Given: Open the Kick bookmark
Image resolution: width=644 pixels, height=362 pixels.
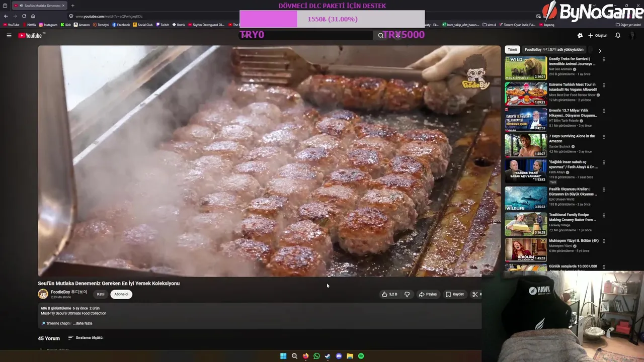Looking at the screenshot, I should tap(66, 25).
